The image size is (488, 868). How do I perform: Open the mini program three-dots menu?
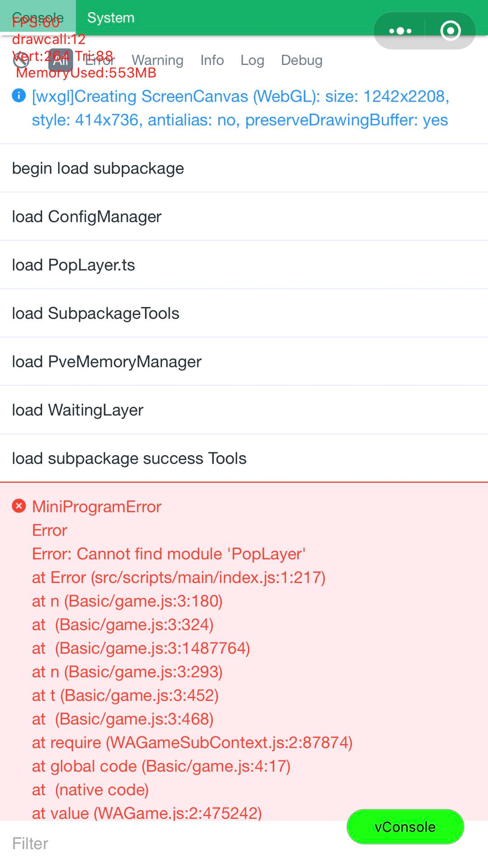(x=400, y=31)
